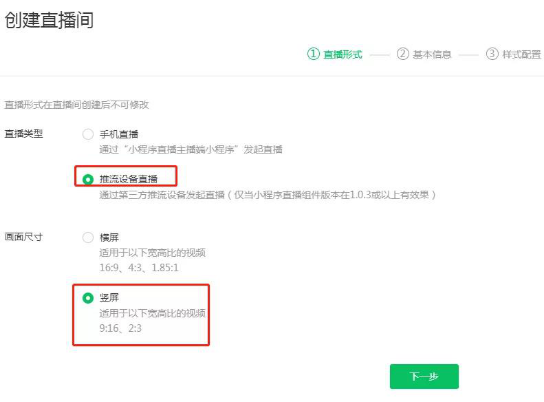The height and width of the screenshot is (402, 544).
Task: Click the 手机直播 option label
Action: (x=119, y=134)
